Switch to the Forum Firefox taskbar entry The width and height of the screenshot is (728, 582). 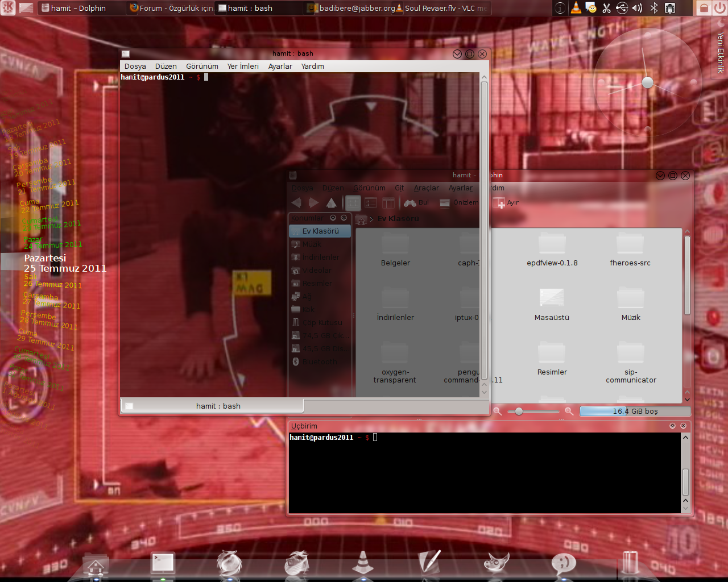click(x=171, y=8)
